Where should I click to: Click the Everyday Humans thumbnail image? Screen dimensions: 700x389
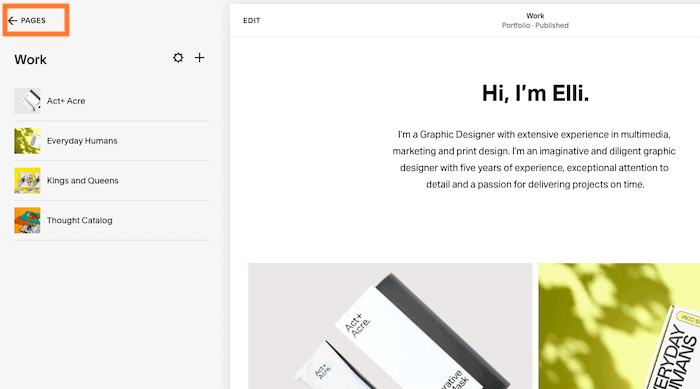[x=27, y=141]
